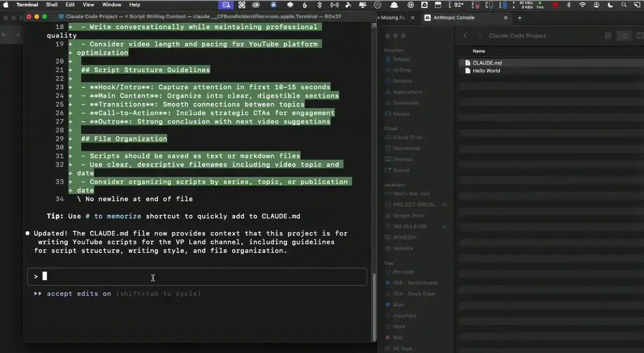Click the Creative Cloud menu bar icon
Screen dimensions: 644x353
click(256, 5)
